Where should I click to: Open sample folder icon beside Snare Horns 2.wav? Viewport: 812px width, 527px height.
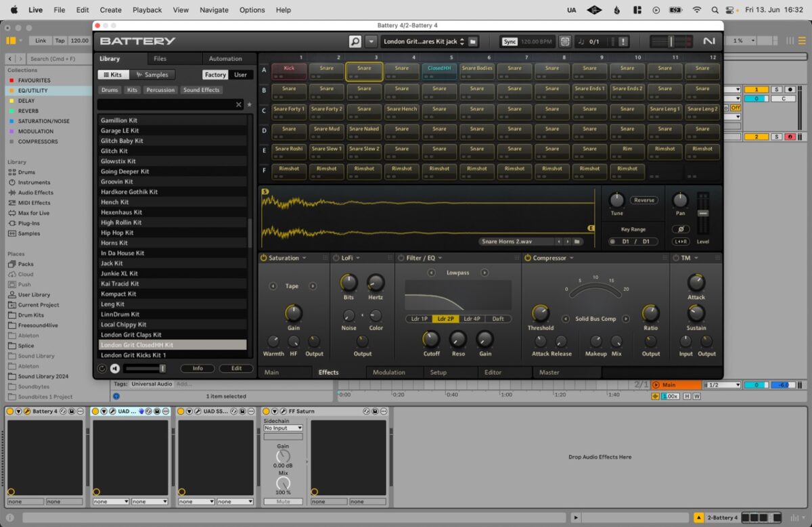(577, 242)
